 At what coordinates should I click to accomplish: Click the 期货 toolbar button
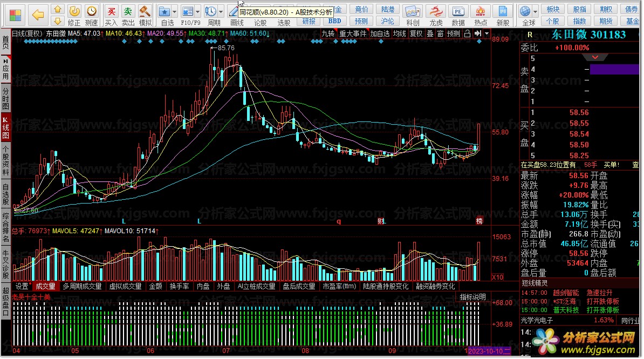pos(606,21)
